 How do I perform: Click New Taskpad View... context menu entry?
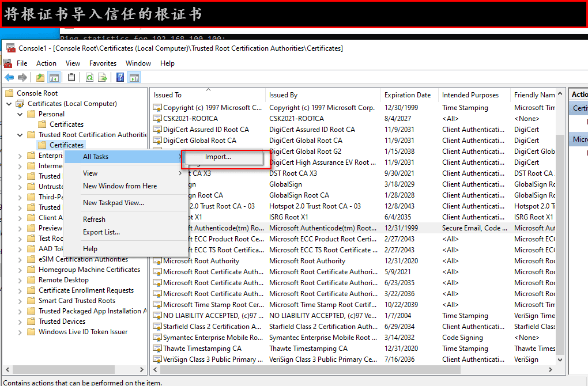click(x=114, y=203)
